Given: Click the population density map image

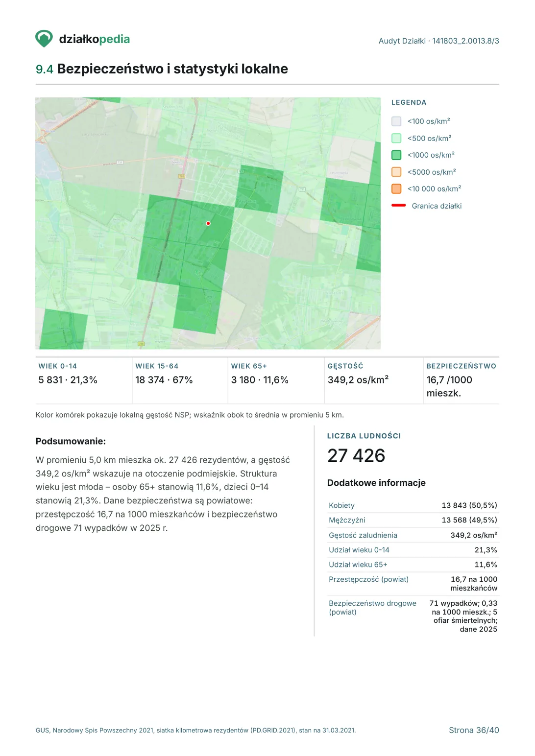Looking at the screenshot, I should click(x=208, y=223).
